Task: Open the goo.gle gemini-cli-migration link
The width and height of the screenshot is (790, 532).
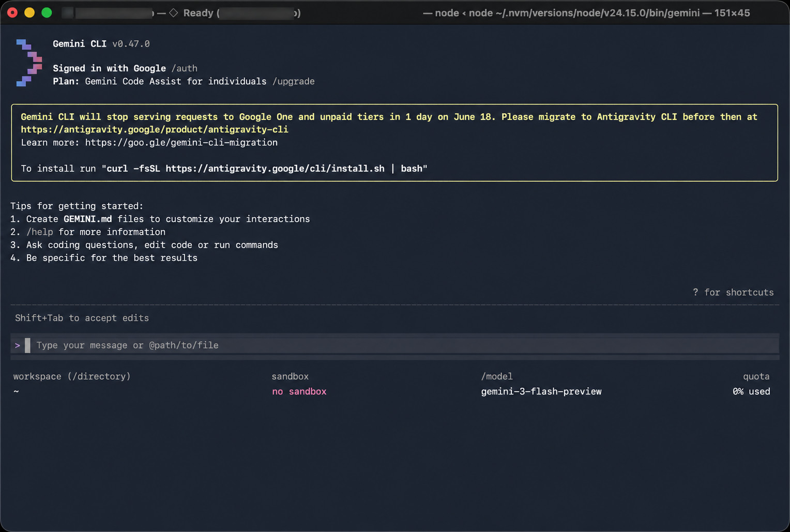Action: (181, 142)
